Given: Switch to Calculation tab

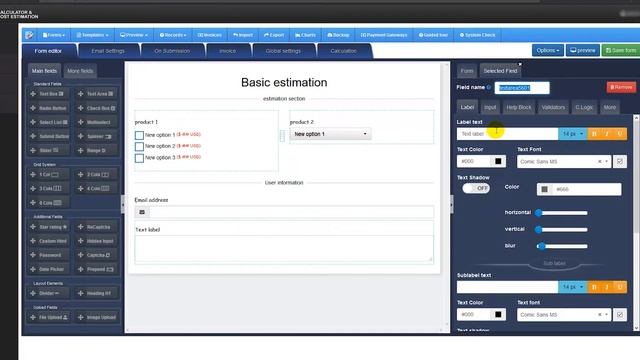Looking at the screenshot, I should tap(344, 51).
